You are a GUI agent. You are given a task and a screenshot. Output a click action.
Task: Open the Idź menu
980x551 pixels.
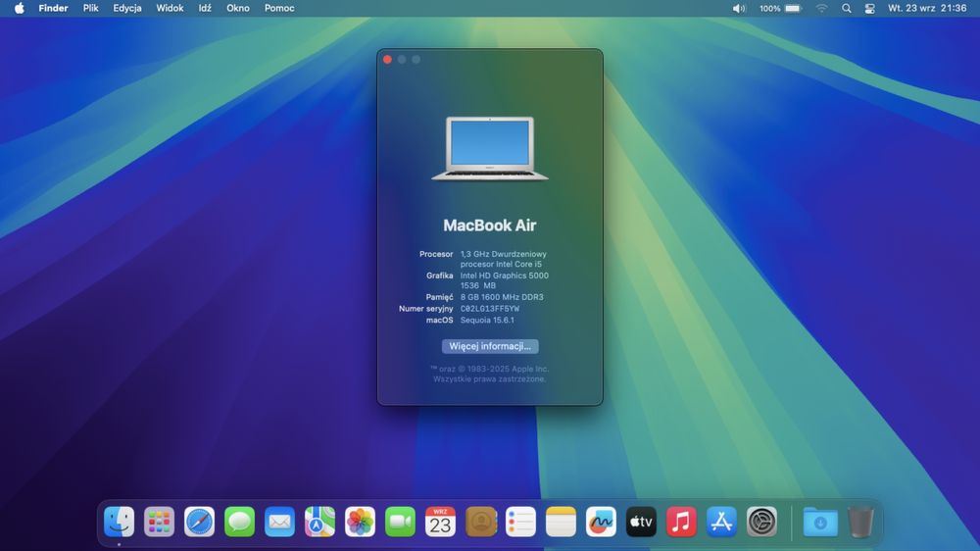(x=205, y=8)
